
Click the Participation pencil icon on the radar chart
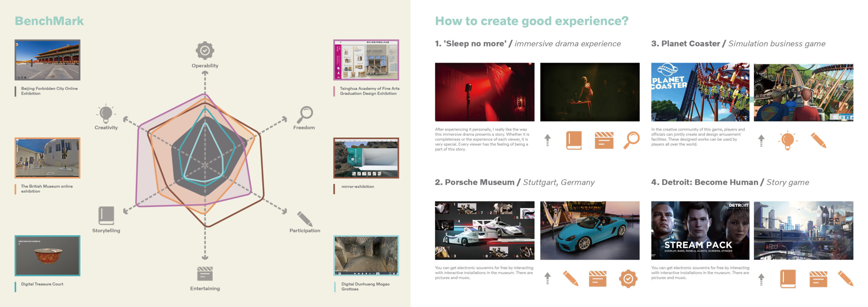(305, 219)
